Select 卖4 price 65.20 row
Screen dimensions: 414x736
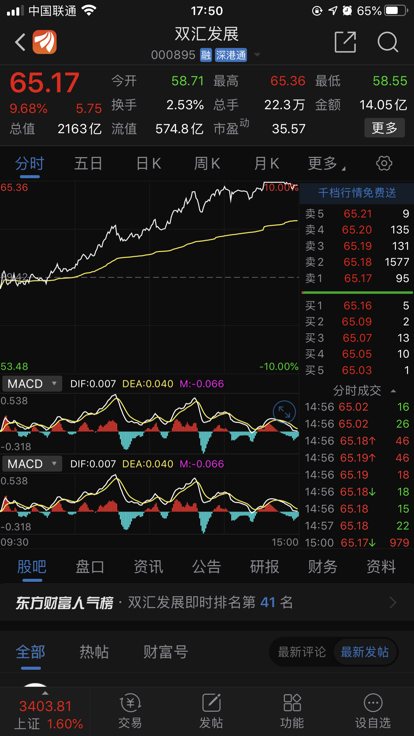click(357, 230)
